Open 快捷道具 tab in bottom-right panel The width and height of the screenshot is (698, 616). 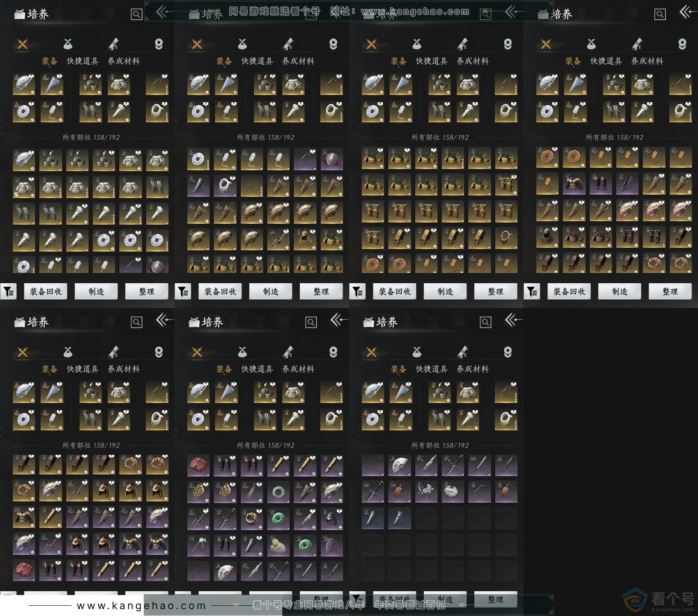432,369
